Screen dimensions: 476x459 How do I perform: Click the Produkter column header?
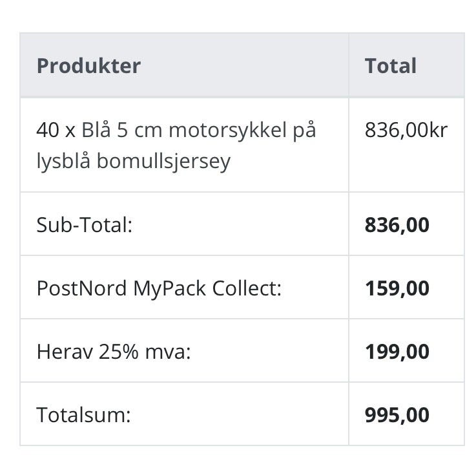[88, 66]
